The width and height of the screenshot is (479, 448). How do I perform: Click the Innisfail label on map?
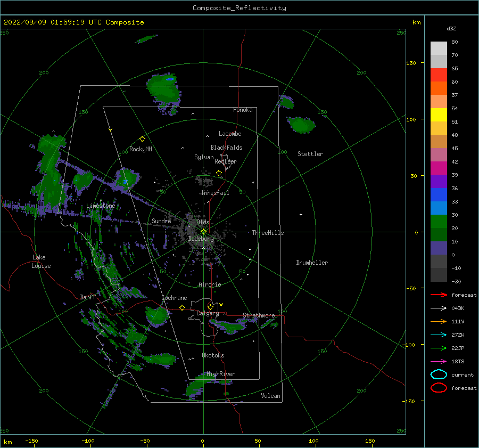click(x=215, y=193)
